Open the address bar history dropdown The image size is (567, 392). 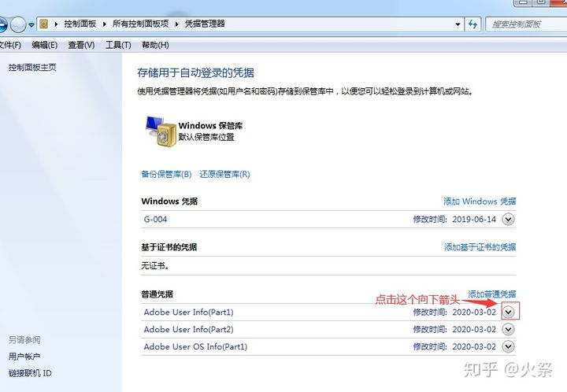(x=458, y=24)
